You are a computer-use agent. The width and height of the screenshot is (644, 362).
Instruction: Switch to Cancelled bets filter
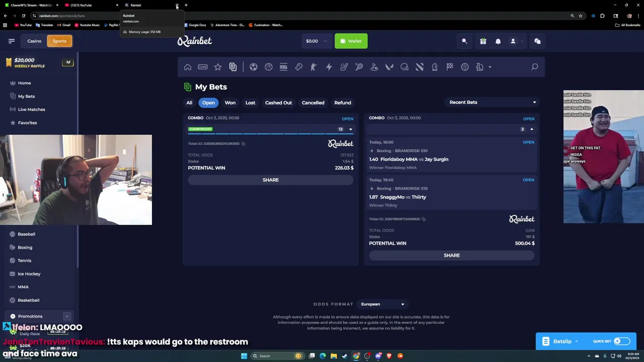313,103
